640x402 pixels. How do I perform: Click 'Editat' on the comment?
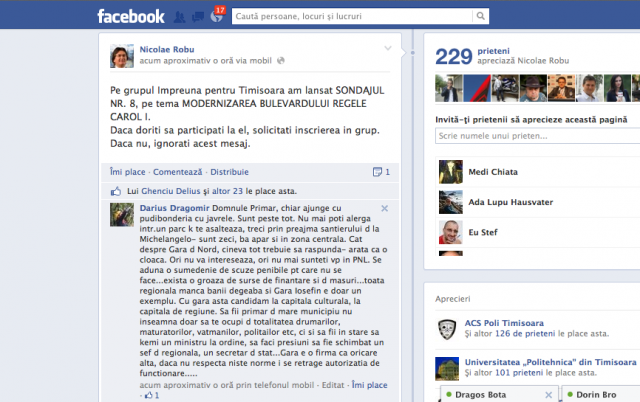click(333, 385)
